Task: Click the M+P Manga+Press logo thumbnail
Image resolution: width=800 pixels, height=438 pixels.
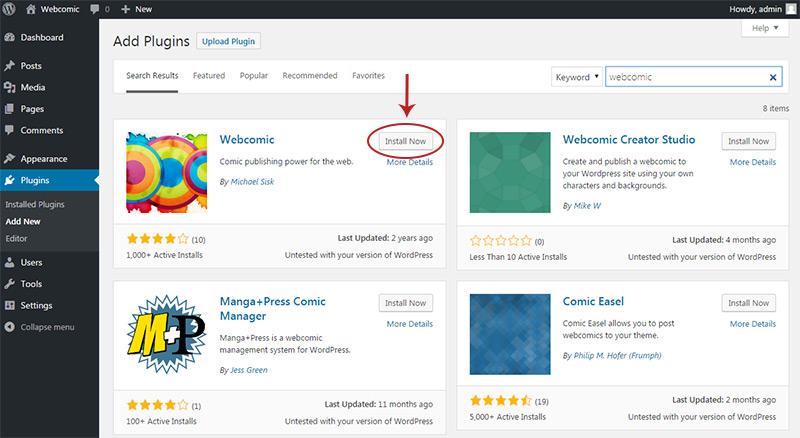Action: (x=167, y=334)
